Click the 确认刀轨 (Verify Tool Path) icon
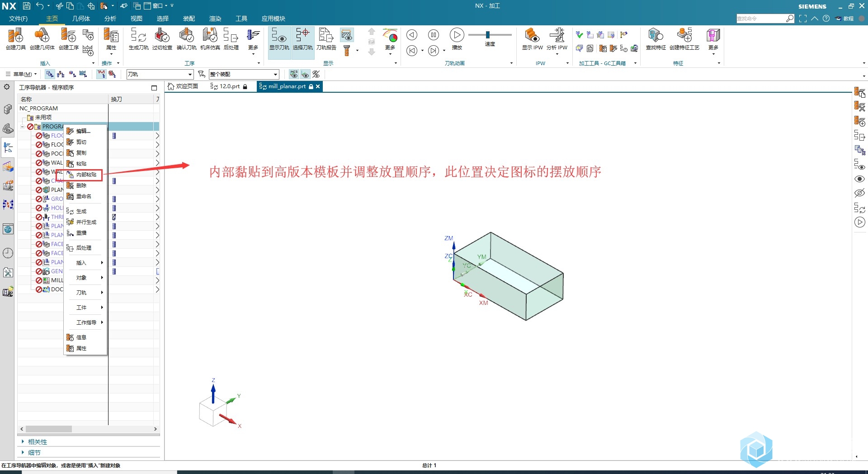The image size is (868, 474). click(x=186, y=39)
